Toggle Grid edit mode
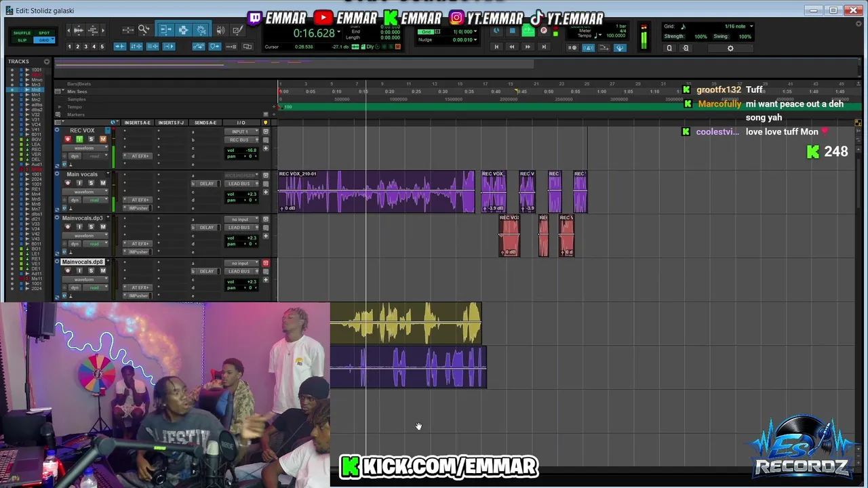Image resolution: width=868 pixels, height=488 pixels. 44,40
